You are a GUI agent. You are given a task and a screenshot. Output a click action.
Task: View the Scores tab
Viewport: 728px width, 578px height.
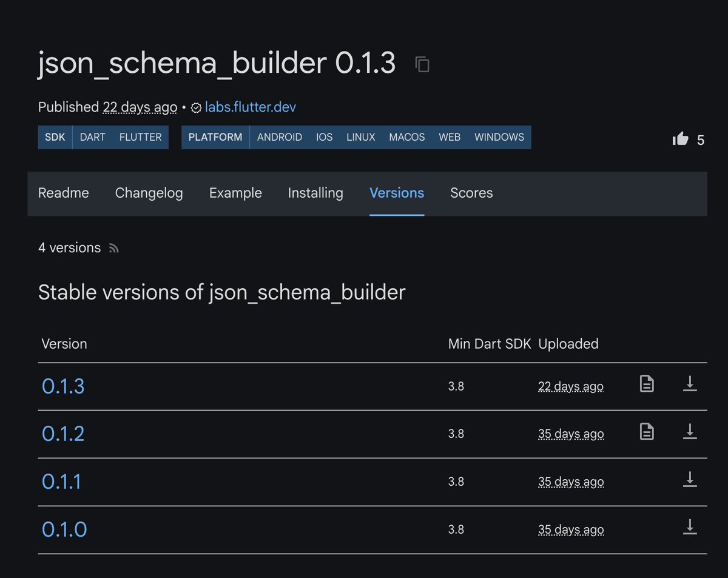coord(471,193)
